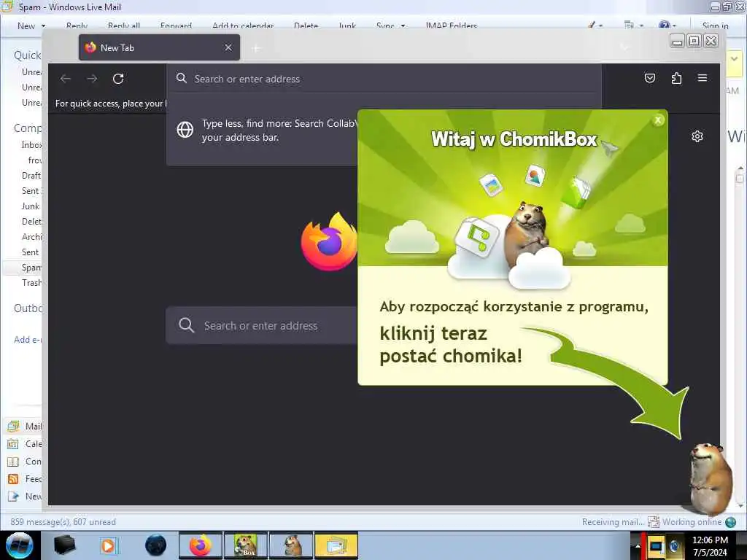The image size is (747, 560).
Task: Select the Inbox folder in Live Mail
Action: pyautogui.click(x=31, y=145)
